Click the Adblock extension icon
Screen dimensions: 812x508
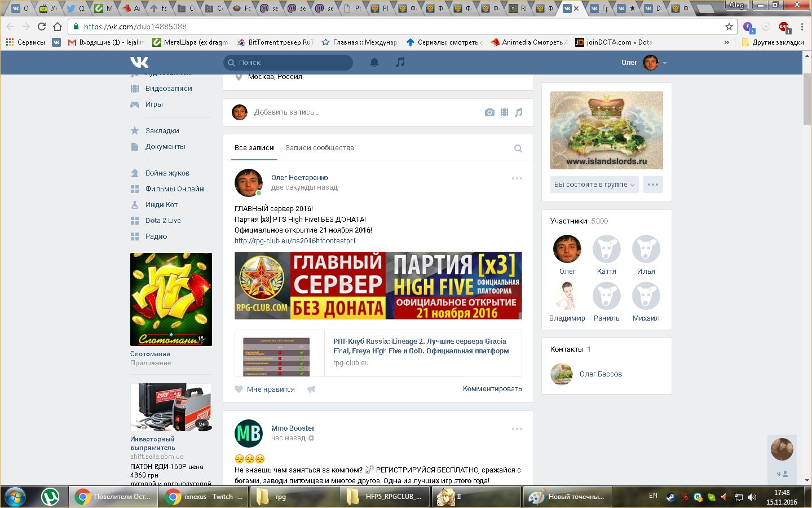[784, 27]
